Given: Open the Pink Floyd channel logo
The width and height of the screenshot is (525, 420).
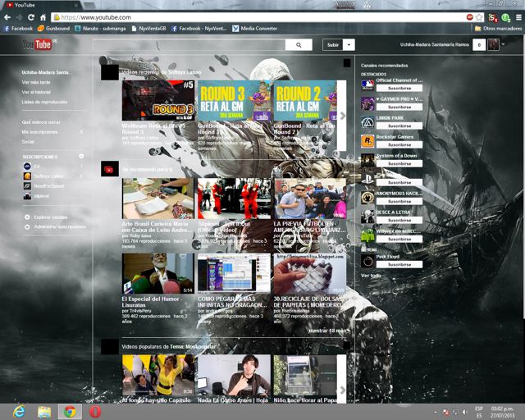Looking at the screenshot, I should (367, 261).
